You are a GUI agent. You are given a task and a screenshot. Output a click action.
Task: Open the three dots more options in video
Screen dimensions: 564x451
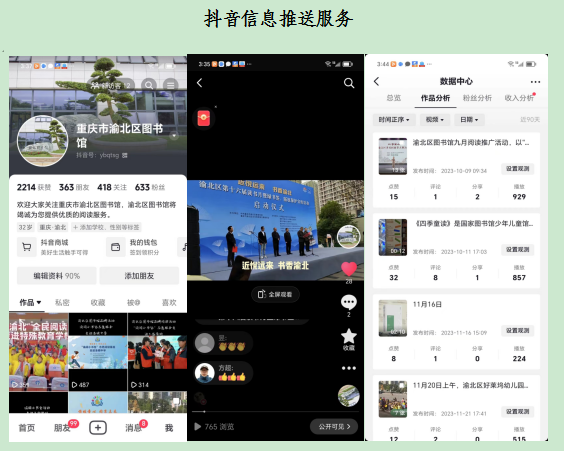pyautogui.click(x=349, y=368)
